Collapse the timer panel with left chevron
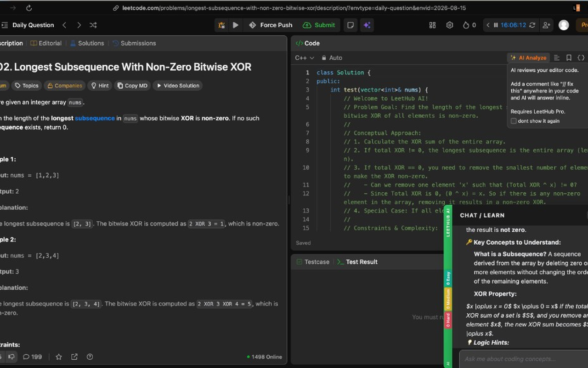 (x=488, y=25)
